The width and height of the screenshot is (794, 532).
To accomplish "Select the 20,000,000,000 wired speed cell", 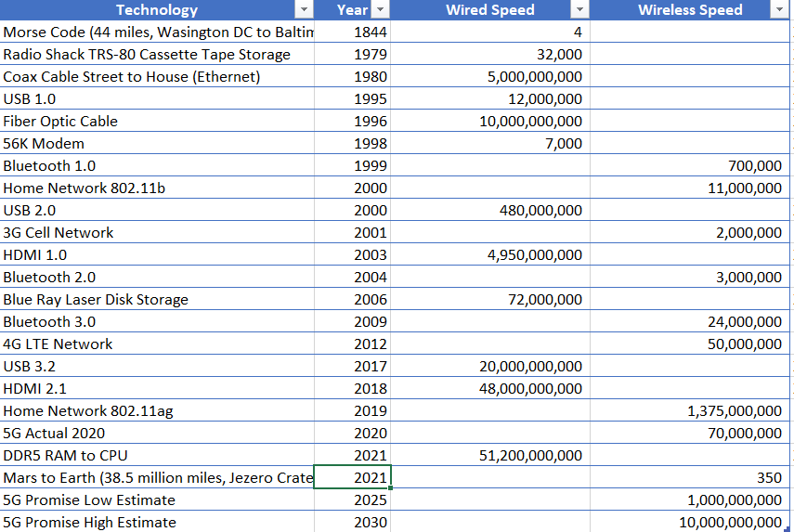I will [490, 366].
